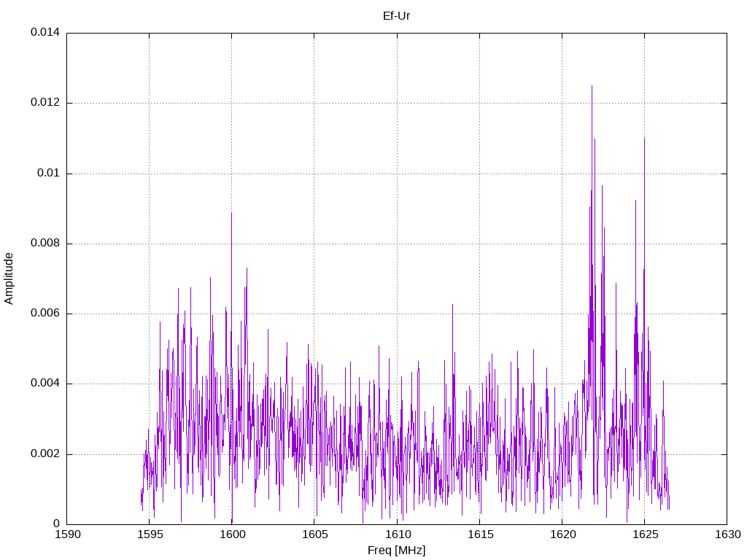Click the y-axis tick value 0.002
Viewport: 747px width, 560px height.
[x=45, y=454]
